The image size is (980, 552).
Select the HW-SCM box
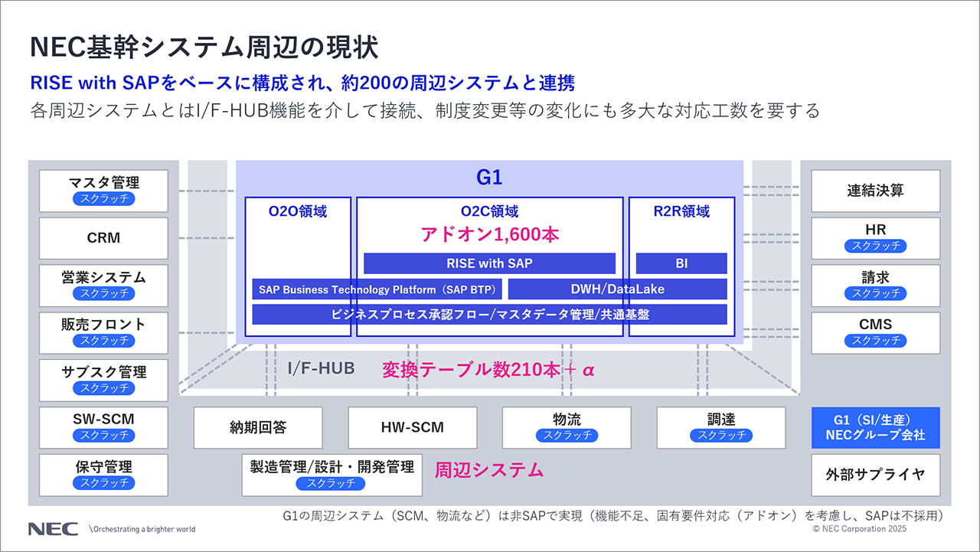[412, 427]
